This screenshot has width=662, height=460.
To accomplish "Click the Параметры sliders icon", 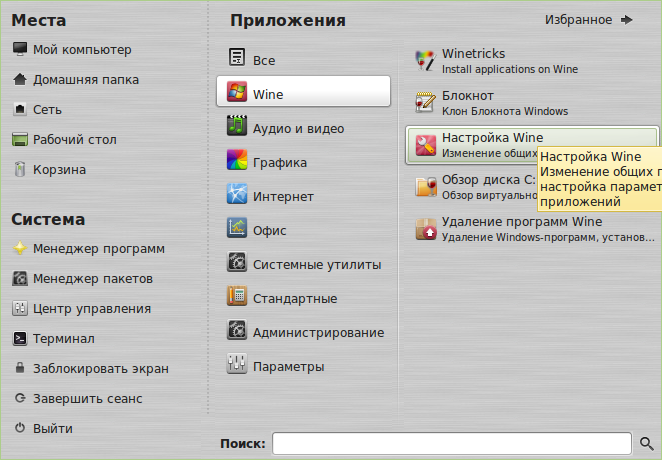I will (x=237, y=363).
